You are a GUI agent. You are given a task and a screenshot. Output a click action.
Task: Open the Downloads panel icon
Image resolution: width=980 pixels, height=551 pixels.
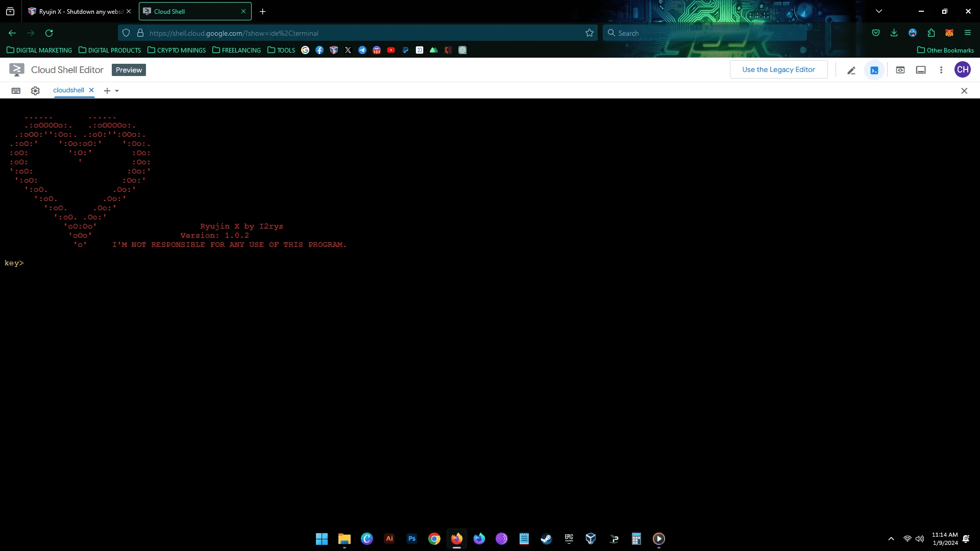coord(894,33)
